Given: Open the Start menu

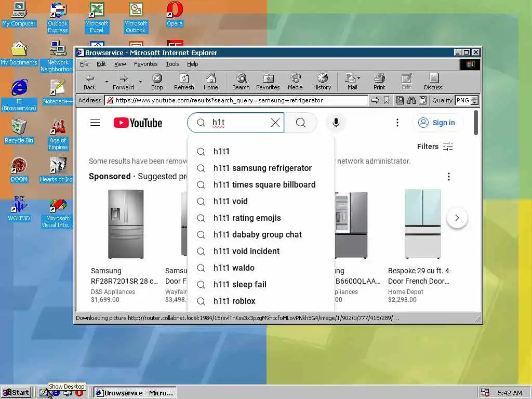Looking at the screenshot, I should point(16,393).
